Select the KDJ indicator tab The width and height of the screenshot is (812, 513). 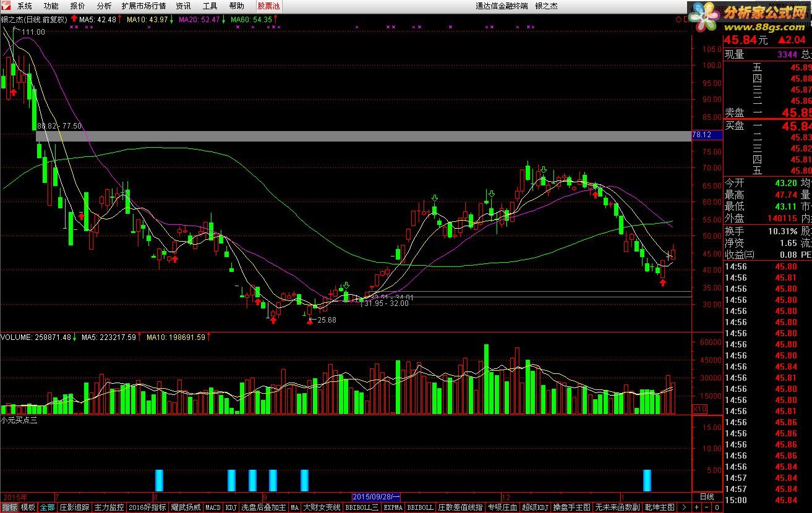[x=231, y=507]
